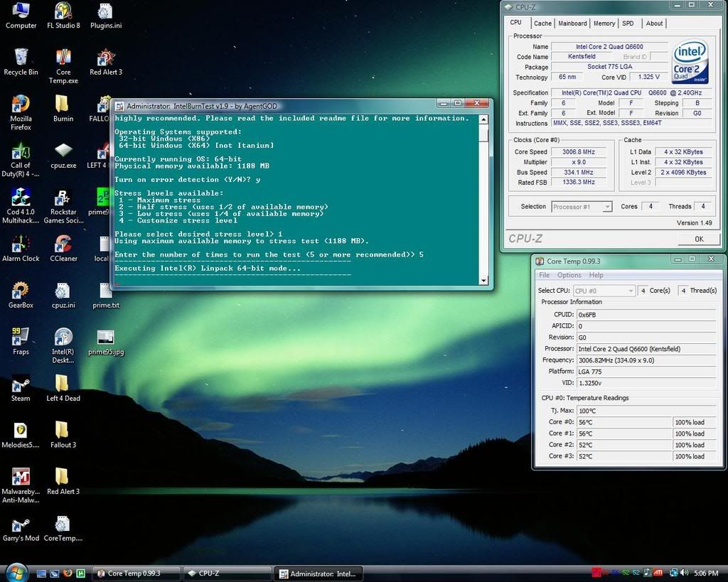The image size is (728, 582).
Task: Select the cpuz.exe desktop icon
Action: 63,155
